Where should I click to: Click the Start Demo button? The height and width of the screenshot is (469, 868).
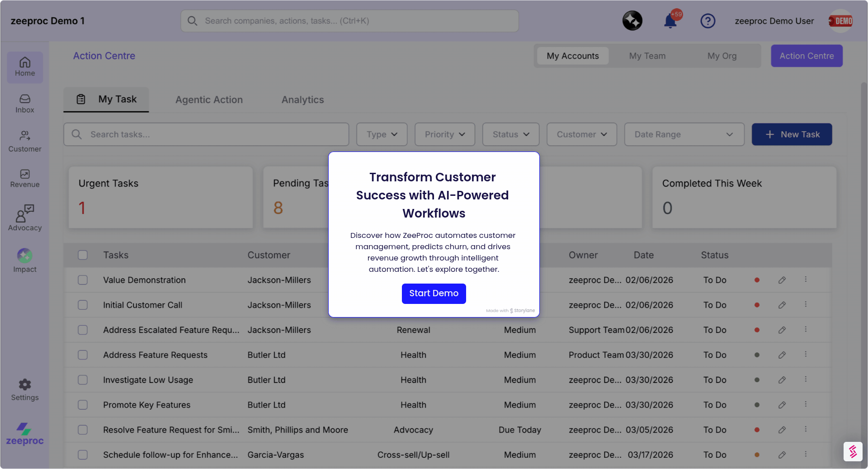434,294
